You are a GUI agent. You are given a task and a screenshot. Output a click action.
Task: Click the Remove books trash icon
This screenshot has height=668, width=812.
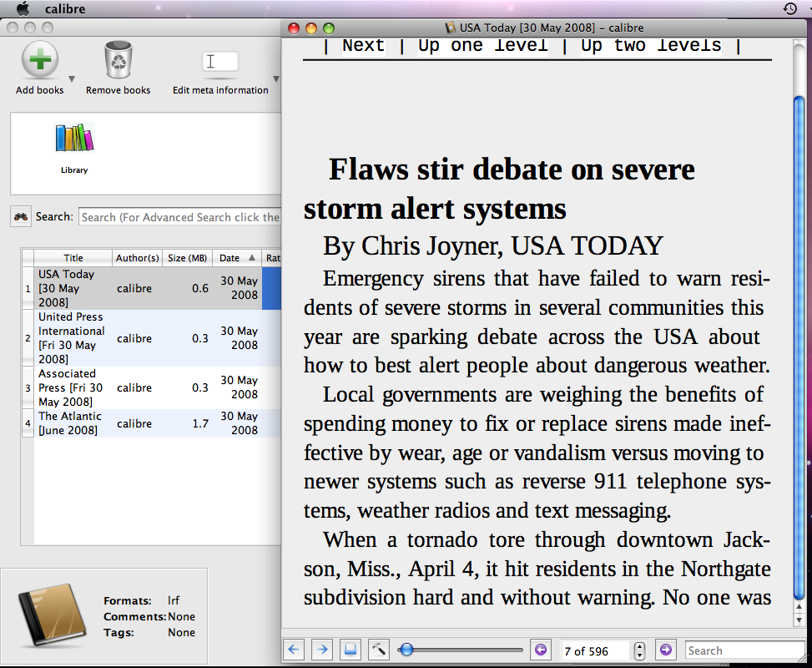(x=118, y=59)
